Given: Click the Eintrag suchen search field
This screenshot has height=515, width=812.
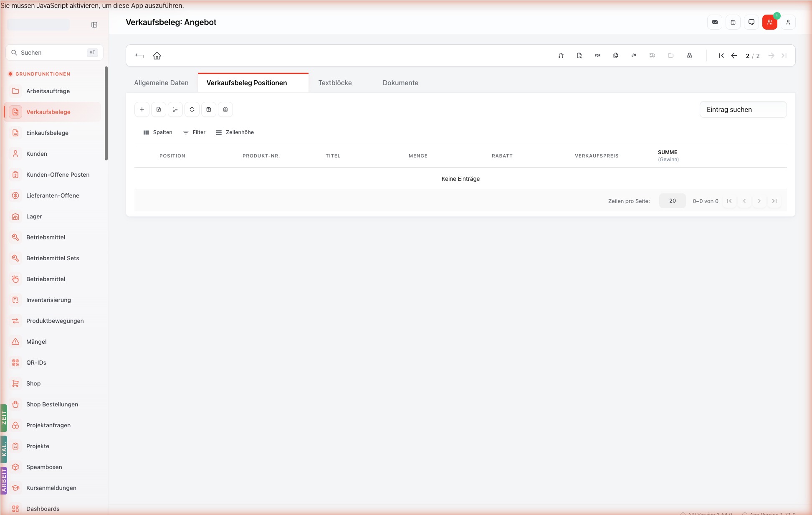Looking at the screenshot, I should [743, 109].
